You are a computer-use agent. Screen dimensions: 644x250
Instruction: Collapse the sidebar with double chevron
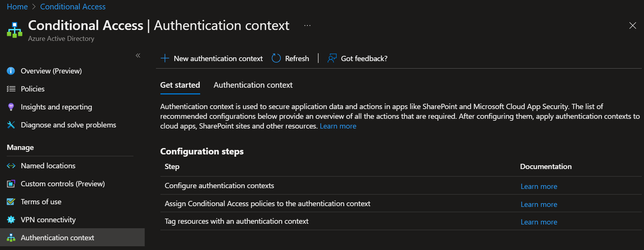pyautogui.click(x=138, y=55)
